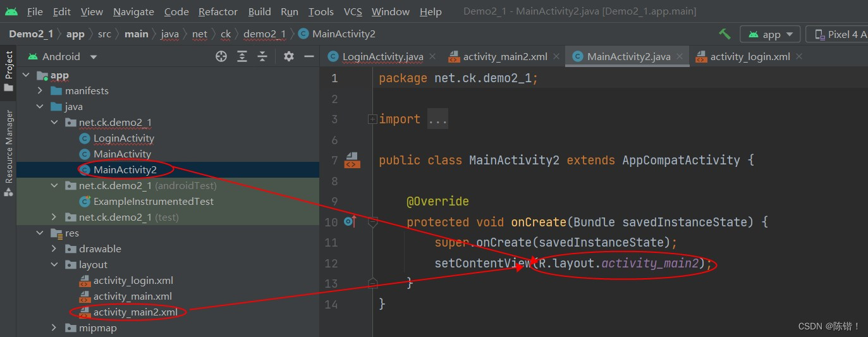The image size is (868, 337).
Task: Click the app breadcrumb segment
Action: pos(75,34)
